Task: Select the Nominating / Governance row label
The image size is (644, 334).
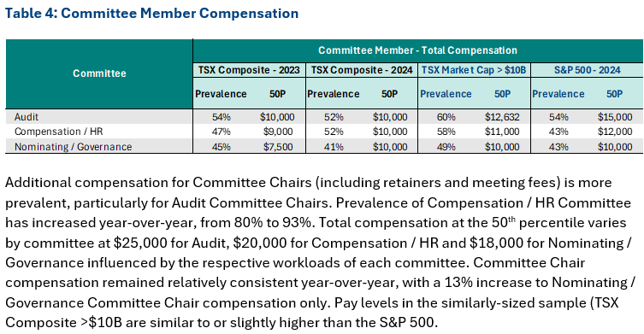Action: click(73, 147)
